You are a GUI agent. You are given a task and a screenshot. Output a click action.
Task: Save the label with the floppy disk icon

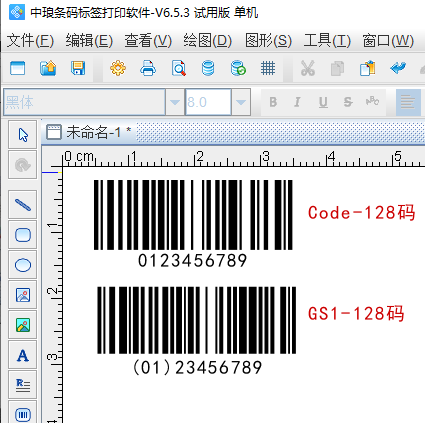coord(78,68)
